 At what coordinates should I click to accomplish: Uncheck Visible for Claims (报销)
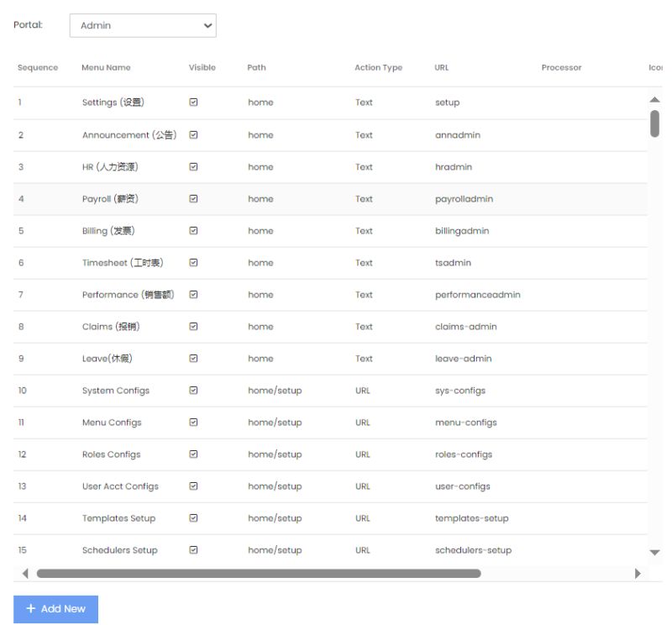tap(195, 326)
